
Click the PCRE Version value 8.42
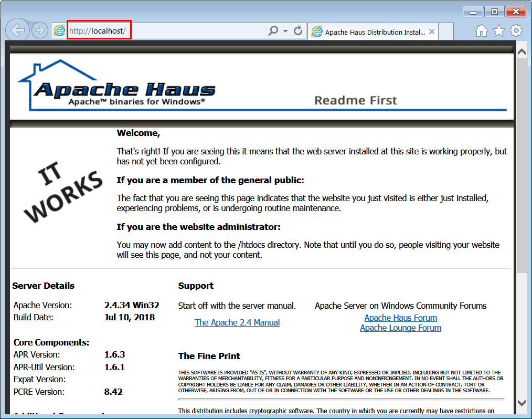pyautogui.click(x=113, y=392)
